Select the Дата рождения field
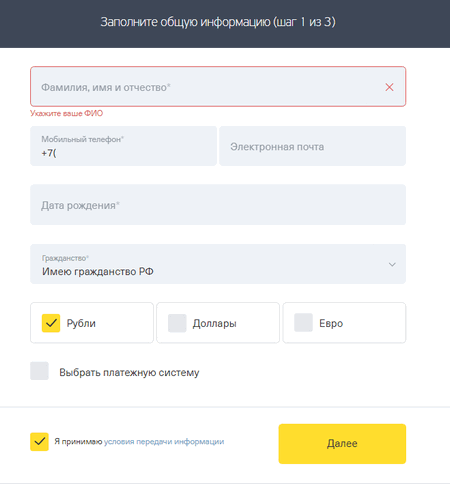The image size is (450, 486). (218, 205)
